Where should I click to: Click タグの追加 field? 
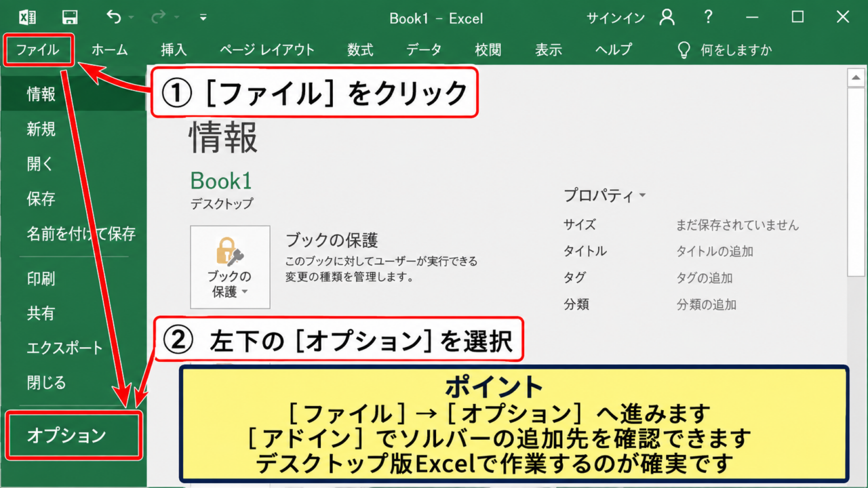705,278
